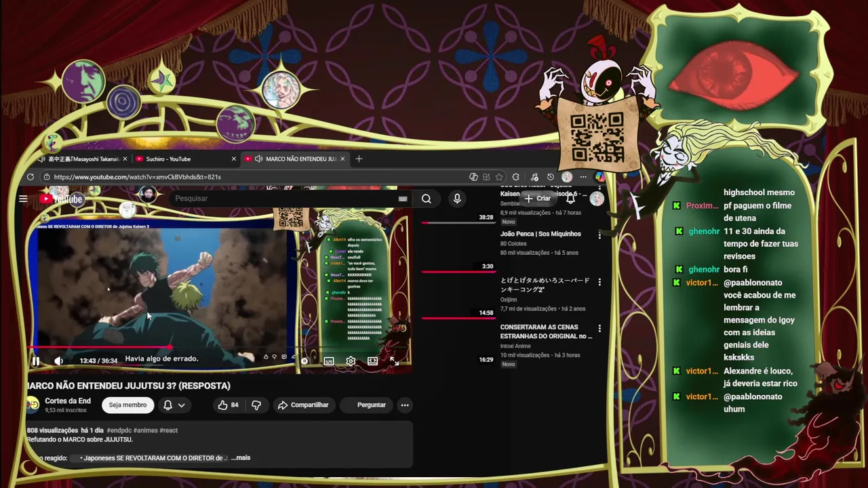Switch to theater mode

click(x=372, y=361)
